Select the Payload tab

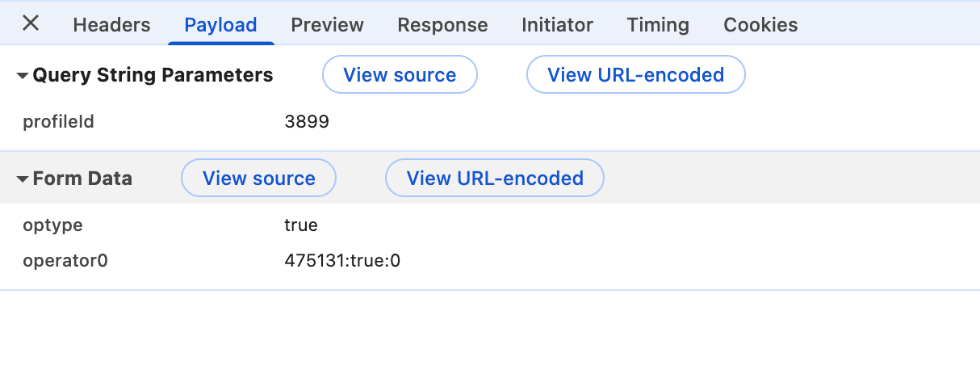tap(220, 25)
